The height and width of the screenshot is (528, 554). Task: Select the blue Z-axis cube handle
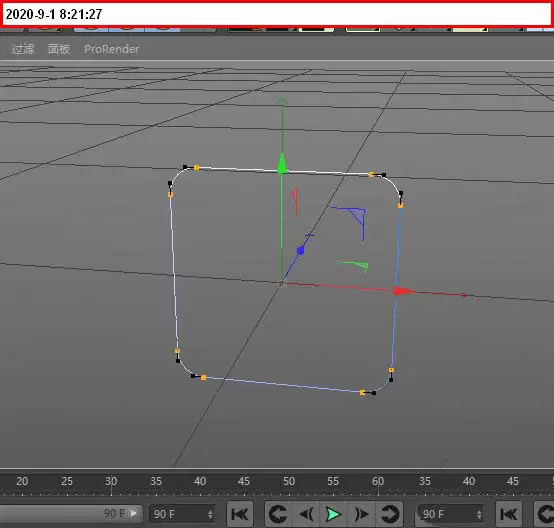[x=301, y=251]
